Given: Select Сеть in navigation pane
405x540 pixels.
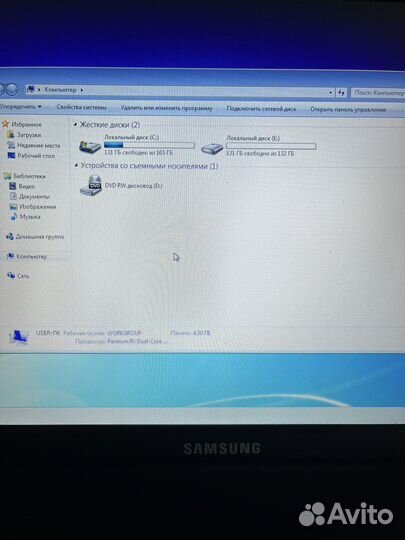Looking at the screenshot, I should 23,276.
